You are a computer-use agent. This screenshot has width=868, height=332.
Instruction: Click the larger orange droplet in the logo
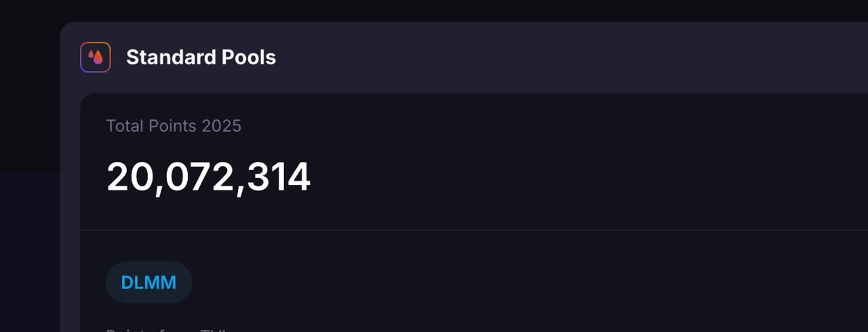(x=98, y=58)
